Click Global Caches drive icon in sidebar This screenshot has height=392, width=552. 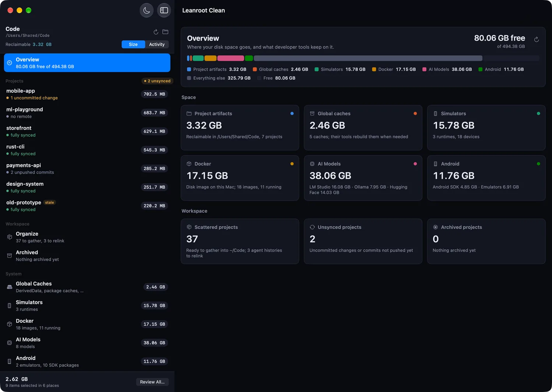tap(10, 287)
